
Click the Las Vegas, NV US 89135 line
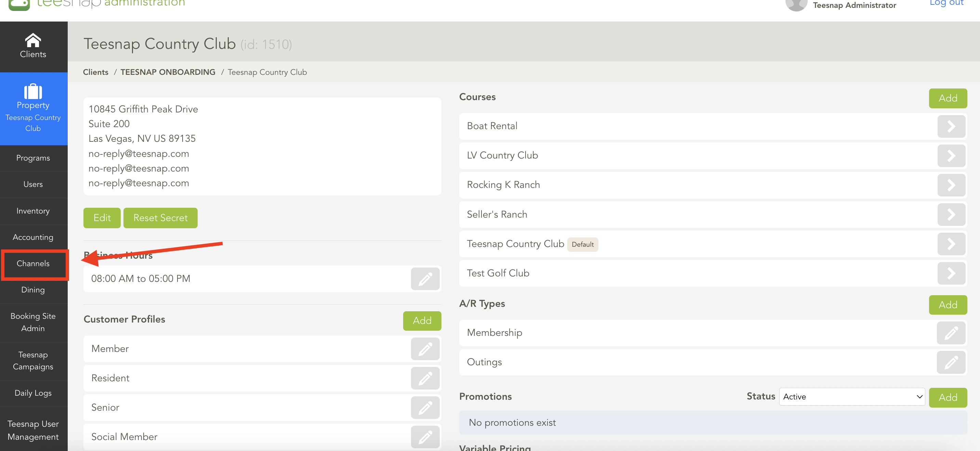coord(142,139)
